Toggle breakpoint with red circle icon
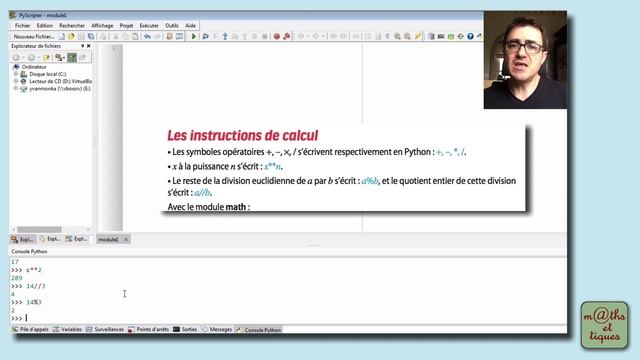Viewport: 640px width, 360px height. (x=277, y=36)
